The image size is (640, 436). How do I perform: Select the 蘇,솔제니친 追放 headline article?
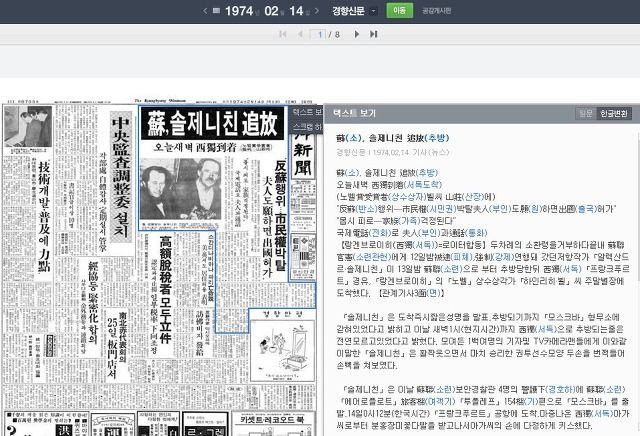click(212, 123)
